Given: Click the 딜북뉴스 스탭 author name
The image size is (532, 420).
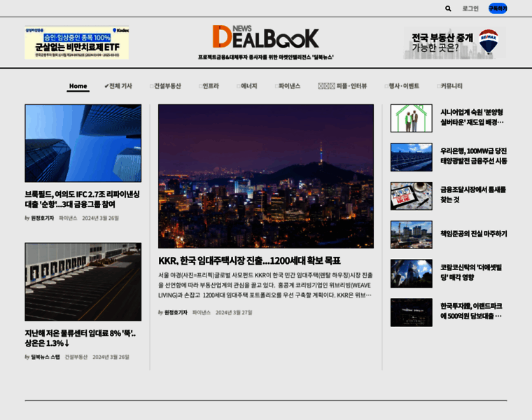Looking at the screenshot, I should (x=45, y=357).
